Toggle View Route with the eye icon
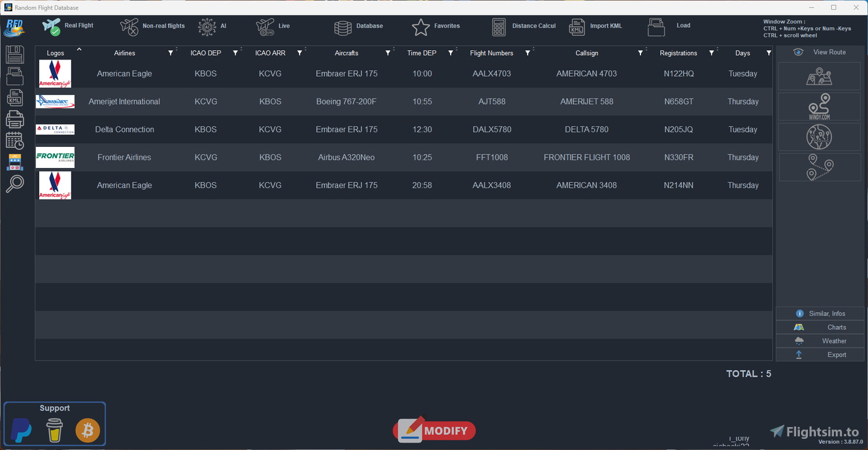The height and width of the screenshot is (450, 868). point(799,52)
